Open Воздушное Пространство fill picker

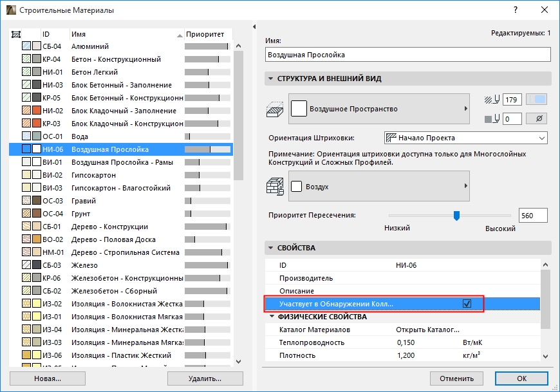pyautogui.click(x=379, y=109)
